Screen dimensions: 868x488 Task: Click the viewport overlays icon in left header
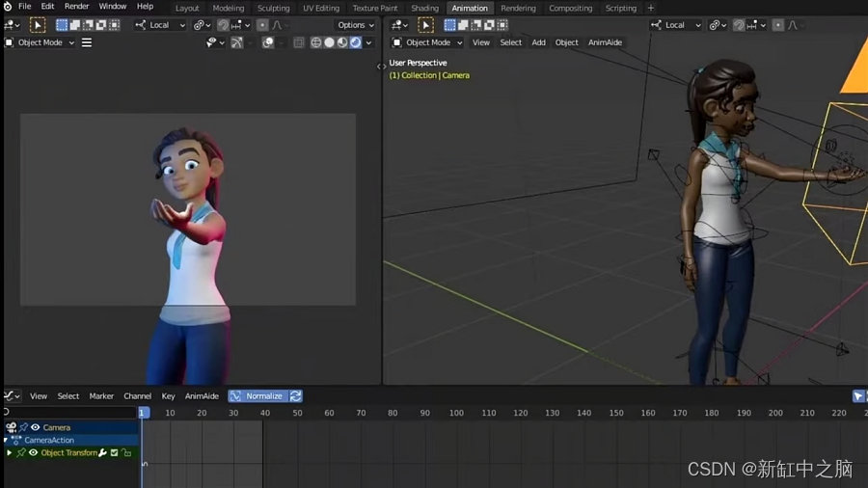268,42
